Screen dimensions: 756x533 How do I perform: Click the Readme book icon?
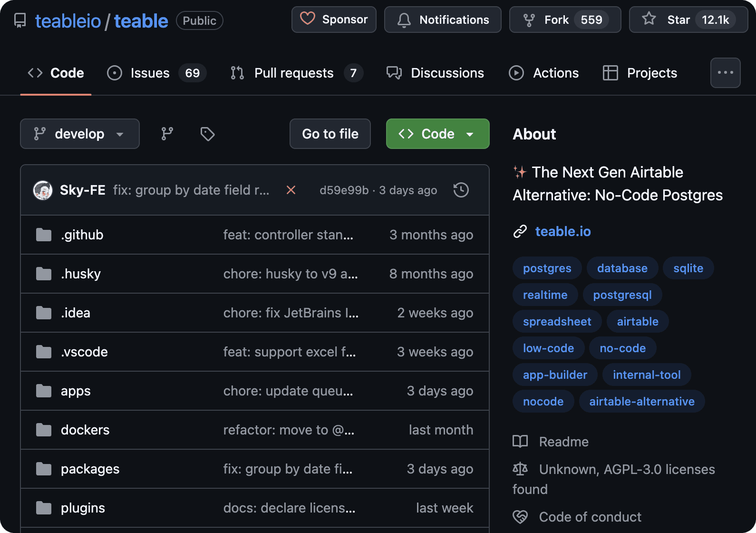tap(520, 442)
